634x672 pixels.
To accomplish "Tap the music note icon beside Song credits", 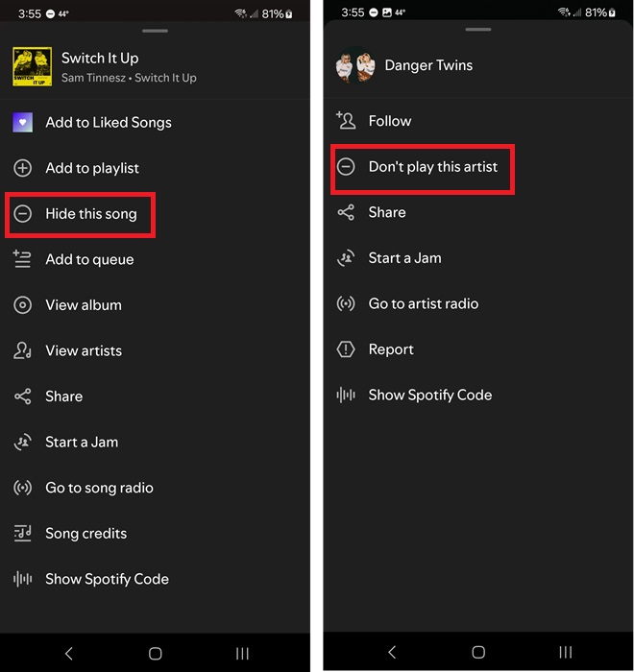I will (x=22, y=533).
